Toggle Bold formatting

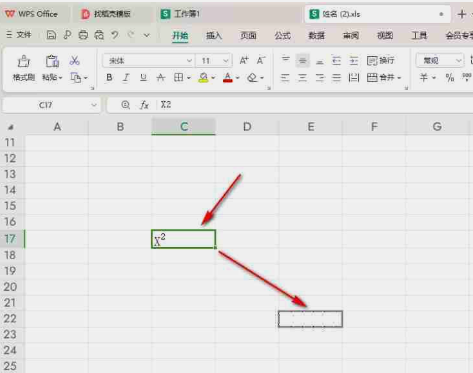pos(109,78)
